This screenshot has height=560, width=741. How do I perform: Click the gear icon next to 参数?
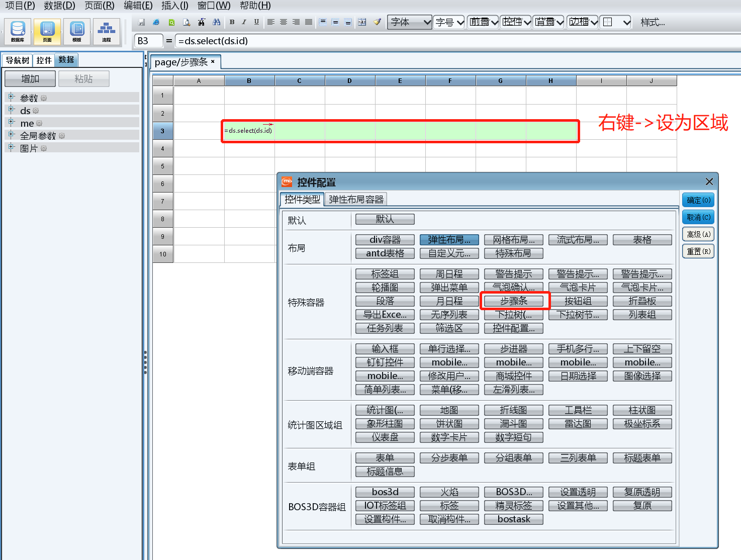(44, 98)
